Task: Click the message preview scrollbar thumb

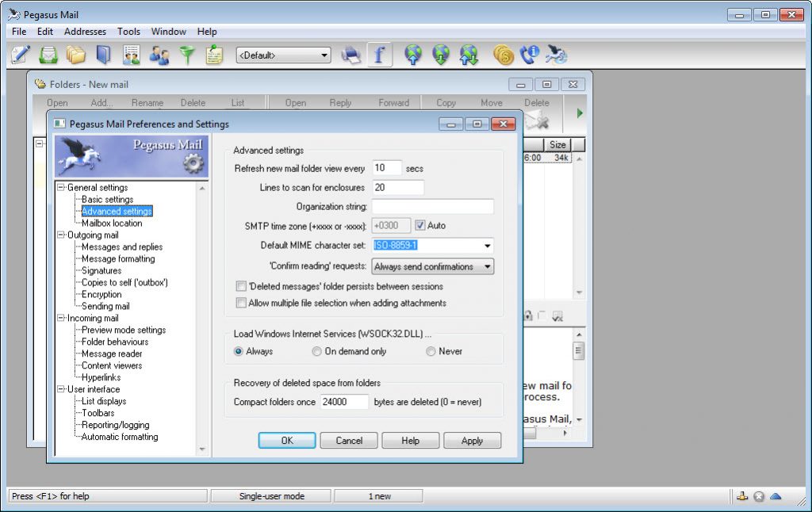Action: coord(579,351)
